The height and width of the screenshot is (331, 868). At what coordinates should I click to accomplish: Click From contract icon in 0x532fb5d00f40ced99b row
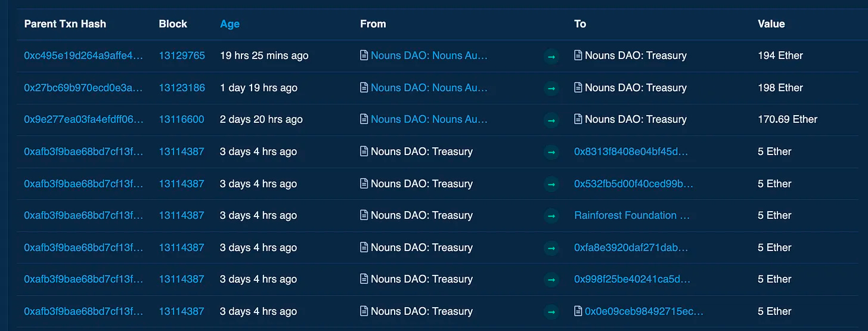tap(364, 184)
